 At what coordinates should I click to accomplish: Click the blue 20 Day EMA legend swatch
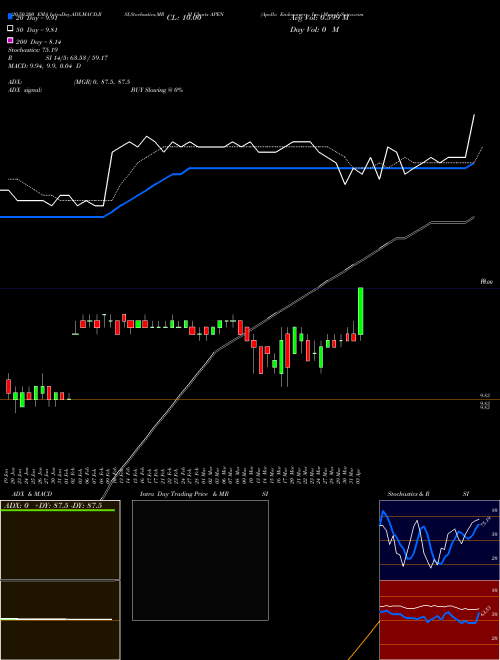[x=10, y=16]
